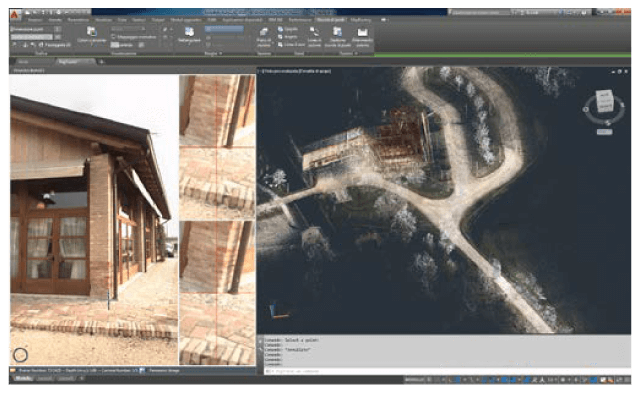640x394 pixels.
Task: Open the Applicazioni disponibili ribbon tab
Action: point(242,20)
